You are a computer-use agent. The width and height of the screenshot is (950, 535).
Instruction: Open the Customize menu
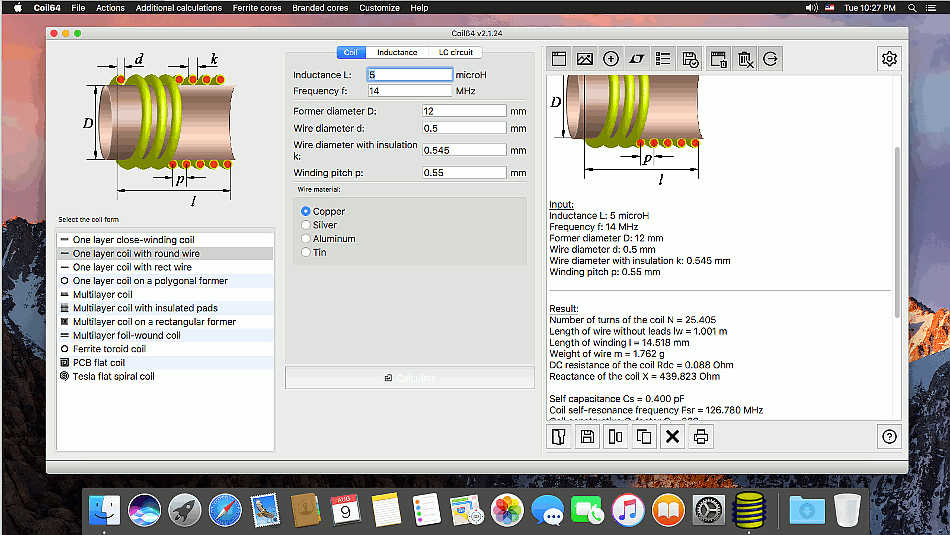pos(379,8)
